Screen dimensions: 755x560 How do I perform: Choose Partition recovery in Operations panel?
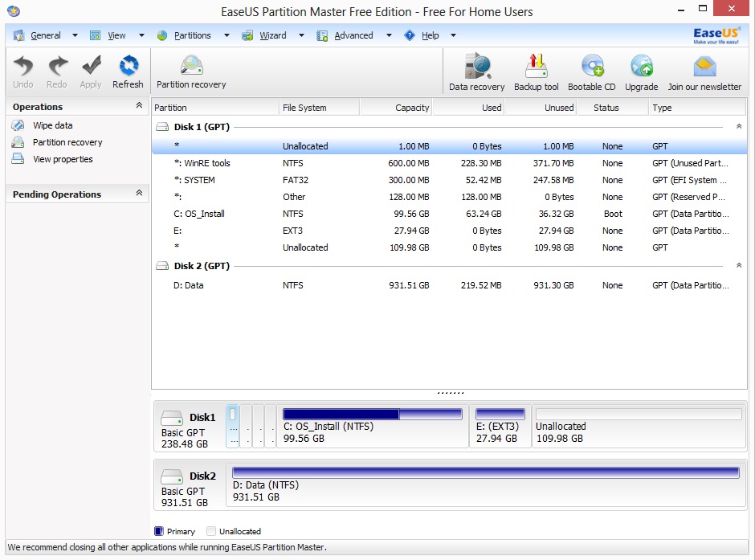(x=67, y=142)
